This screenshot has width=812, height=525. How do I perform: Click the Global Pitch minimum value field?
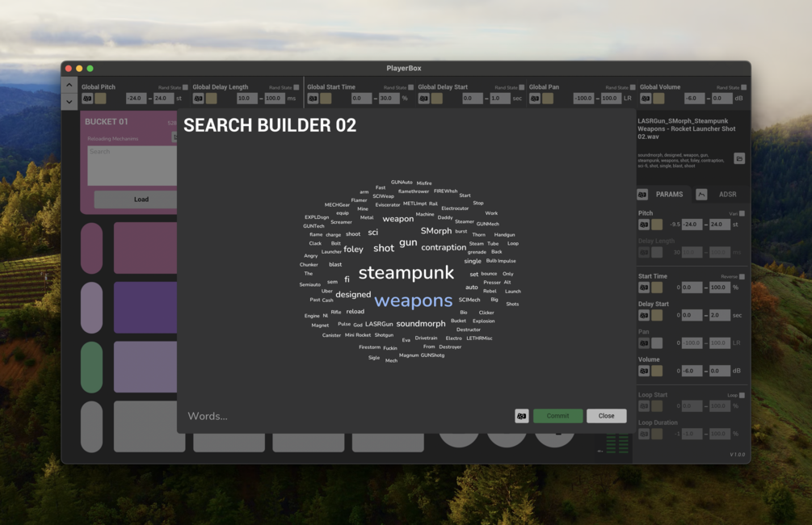[x=136, y=99]
